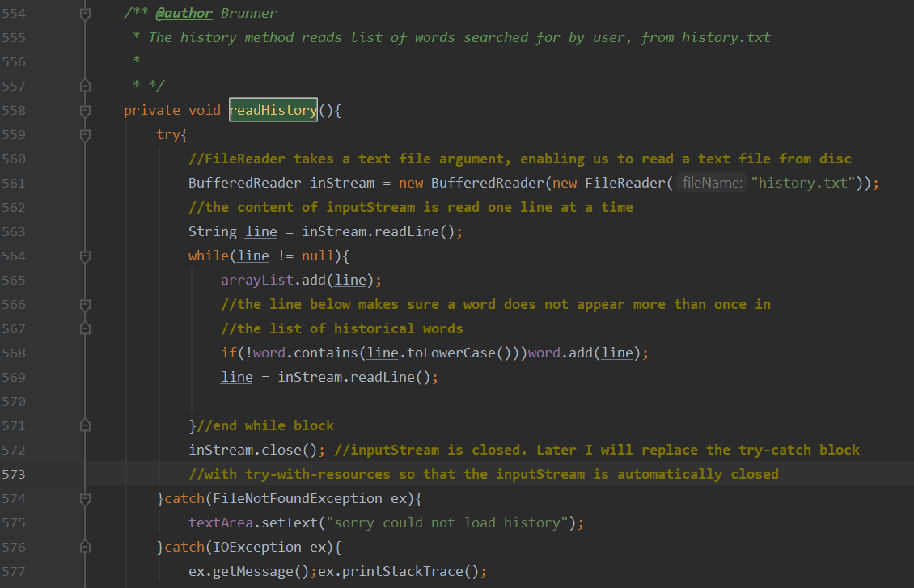This screenshot has width=914, height=588.
Task: Click 'toLowerCase' on line 568
Action: [451, 353]
